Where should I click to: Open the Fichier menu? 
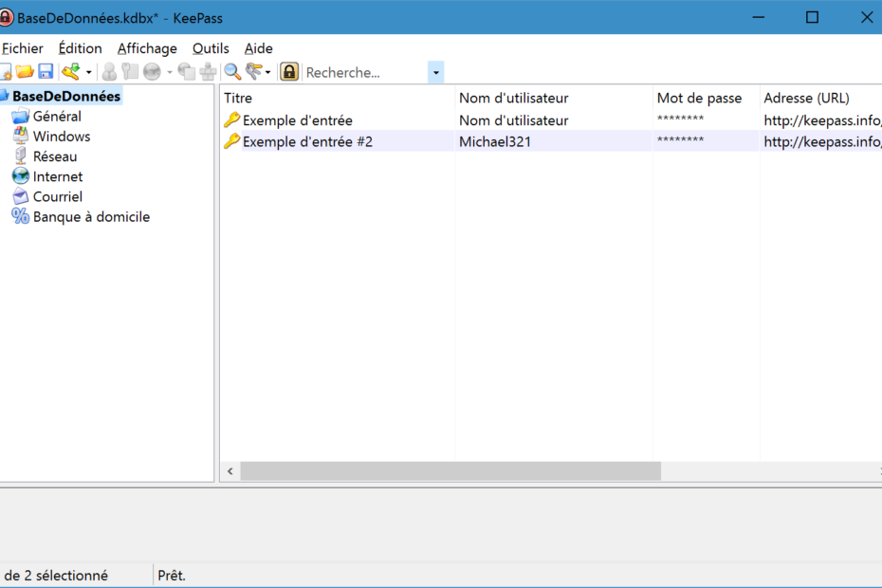pyautogui.click(x=23, y=48)
